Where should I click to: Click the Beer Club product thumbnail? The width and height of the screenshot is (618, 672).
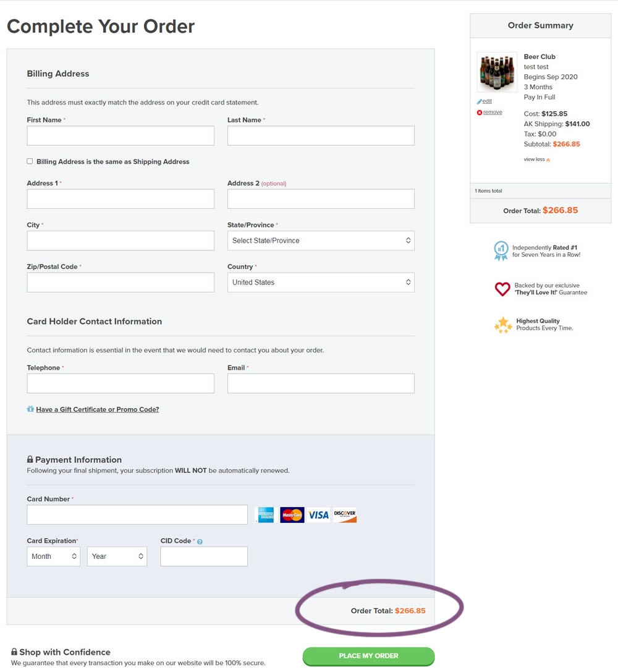497,72
